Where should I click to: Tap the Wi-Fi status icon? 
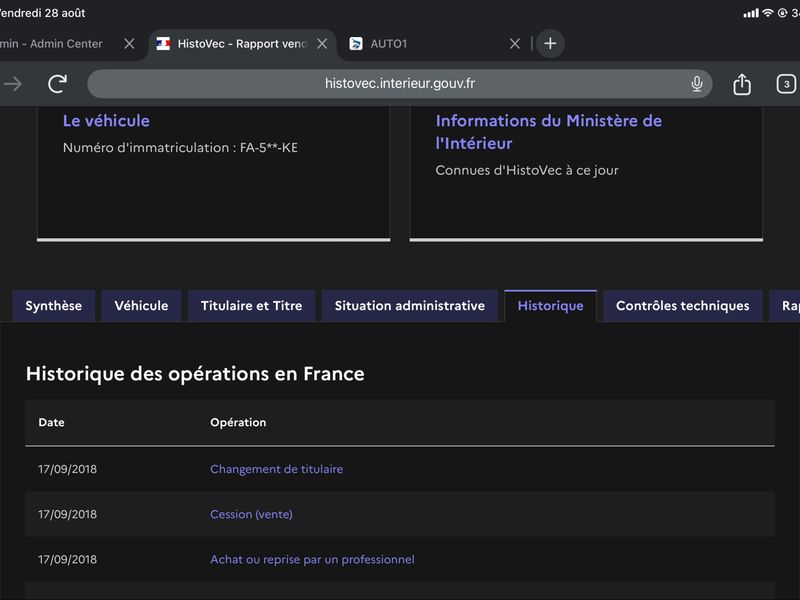coord(767,13)
